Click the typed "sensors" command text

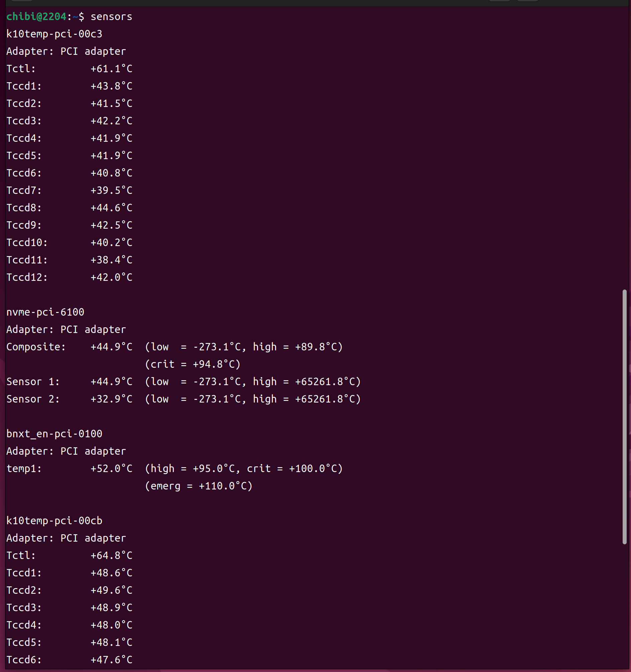click(111, 17)
